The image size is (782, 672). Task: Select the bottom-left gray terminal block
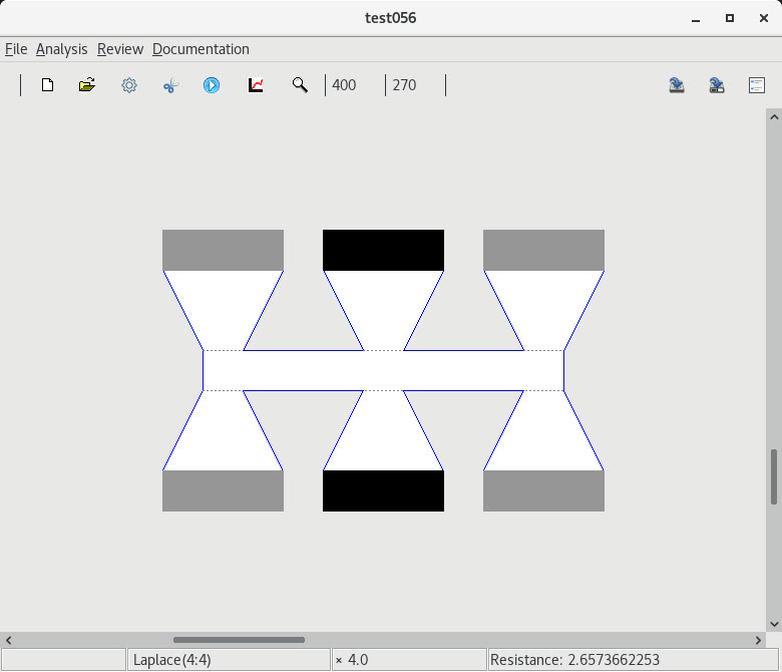point(223,491)
